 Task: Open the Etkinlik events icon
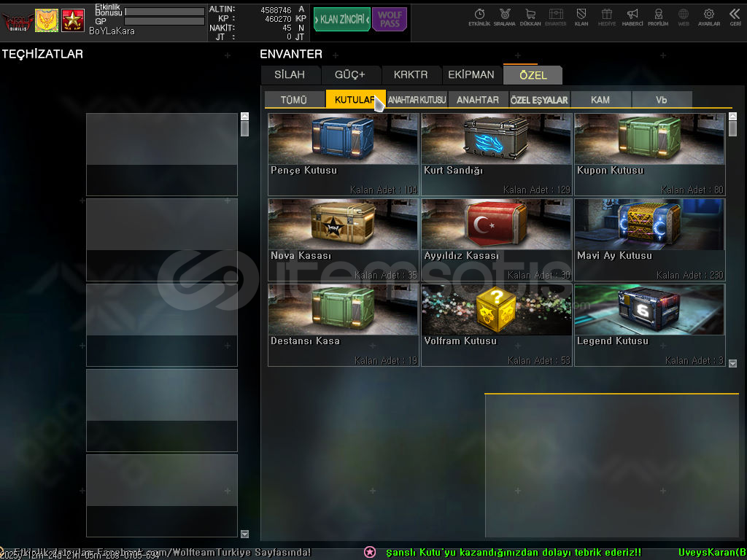pos(479,17)
